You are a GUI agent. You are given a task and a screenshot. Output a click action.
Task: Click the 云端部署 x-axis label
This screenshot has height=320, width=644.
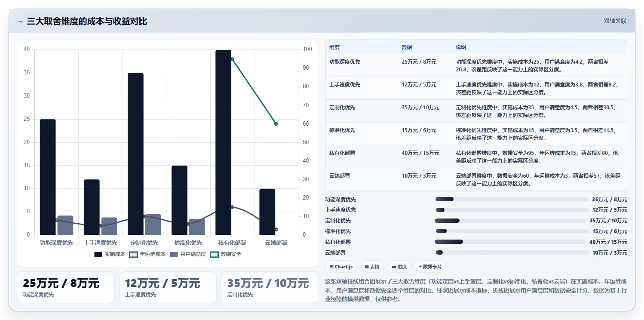(x=276, y=243)
